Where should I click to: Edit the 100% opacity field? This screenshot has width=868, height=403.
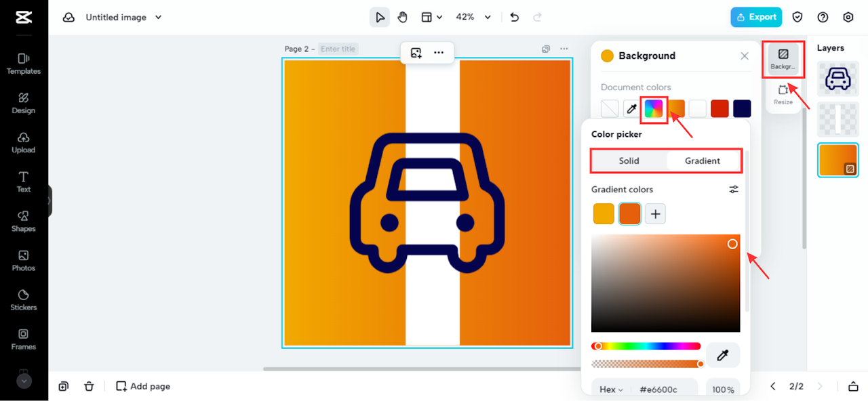point(723,389)
